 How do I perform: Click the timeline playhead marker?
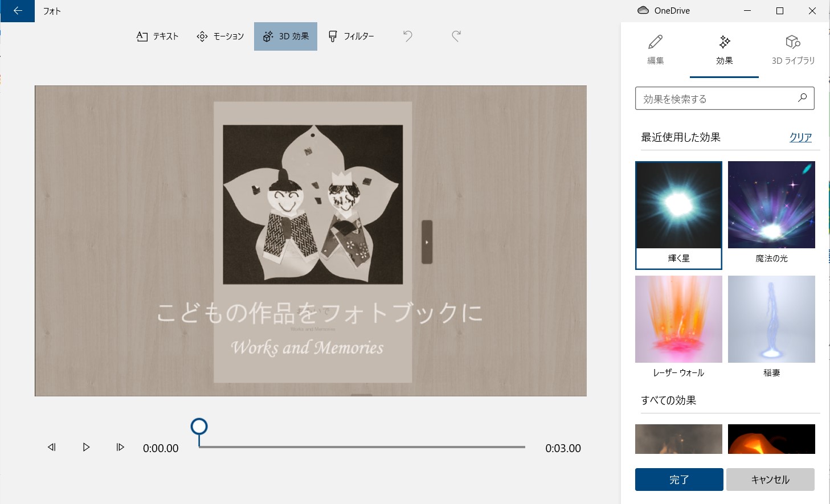tap(199, 427)
